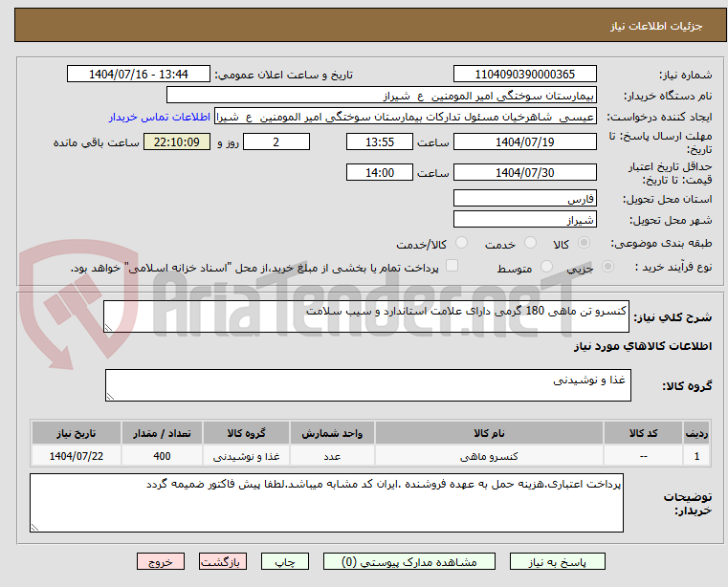The image size is (728, 587).
Task: Toggle اسناد خزانه اسلامی payment checkbox
Action: (452, 266)
